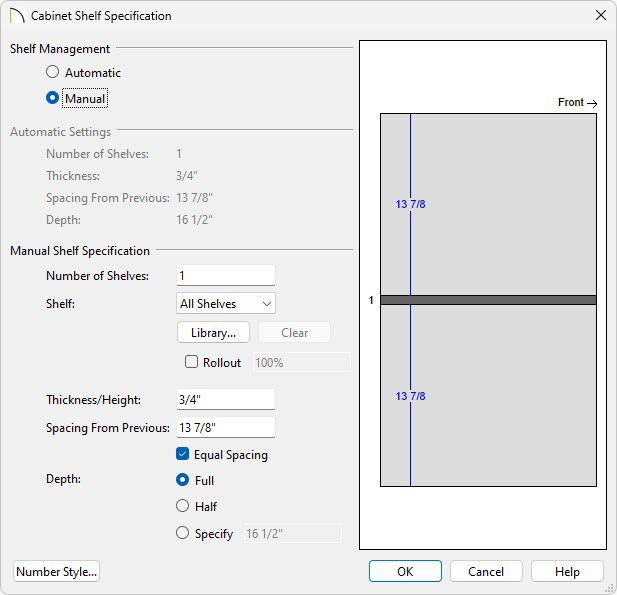Open Number Style... settings
617x595 pixels.
(x=56, y=571)
